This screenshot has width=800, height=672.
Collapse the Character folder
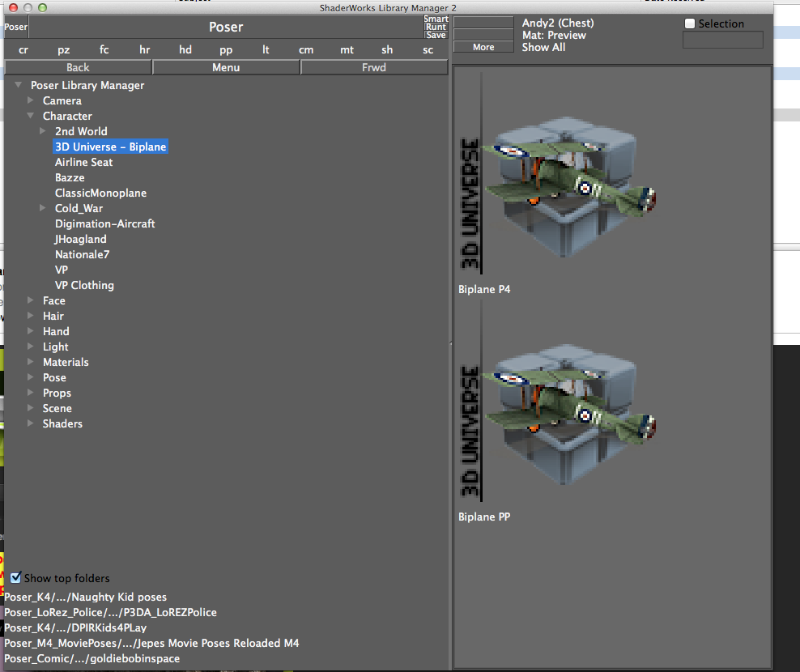click(x=31, y=116)
